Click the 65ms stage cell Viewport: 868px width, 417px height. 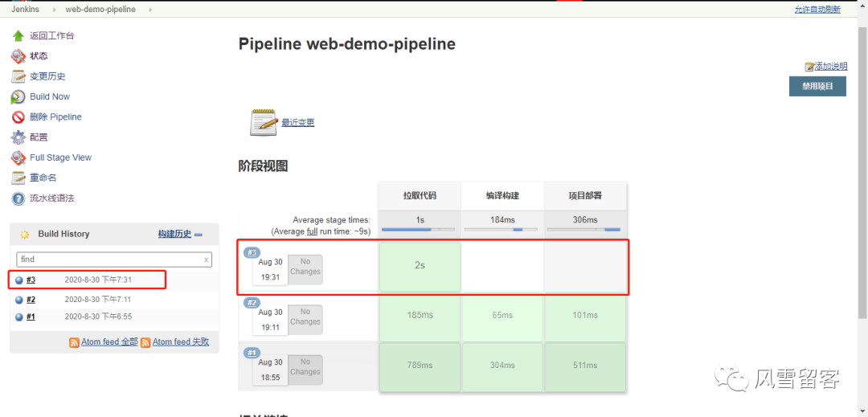tap(502, 315)
